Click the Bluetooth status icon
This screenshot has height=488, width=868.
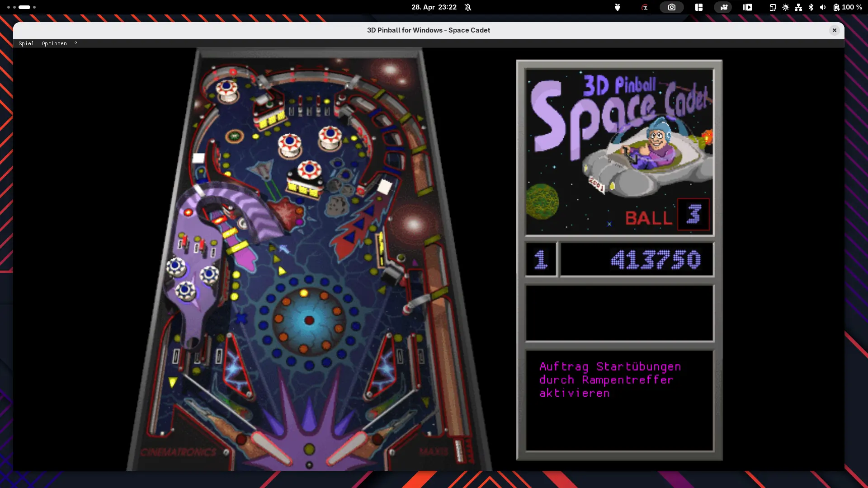tap(811, 7)
